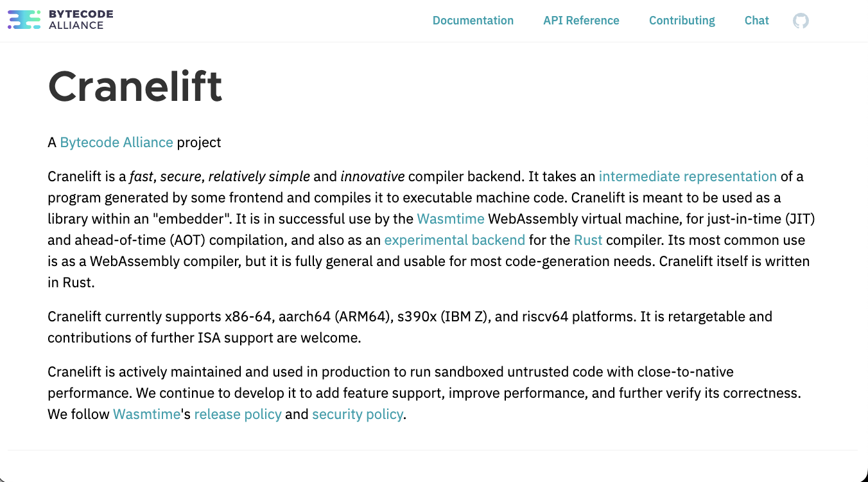Open the Documentation page
The height and width of the screenshot is (482, 868).
tap(473, 21)
